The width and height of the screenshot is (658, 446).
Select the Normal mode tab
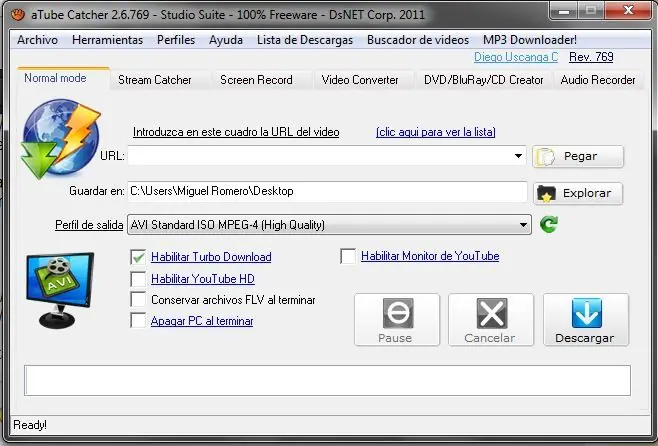pos(63,78)
